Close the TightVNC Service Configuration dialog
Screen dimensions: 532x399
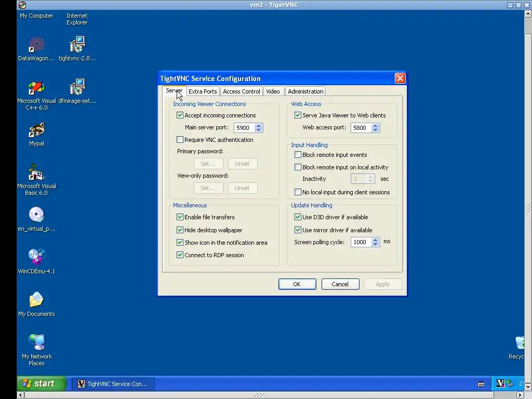click(400, 78)
